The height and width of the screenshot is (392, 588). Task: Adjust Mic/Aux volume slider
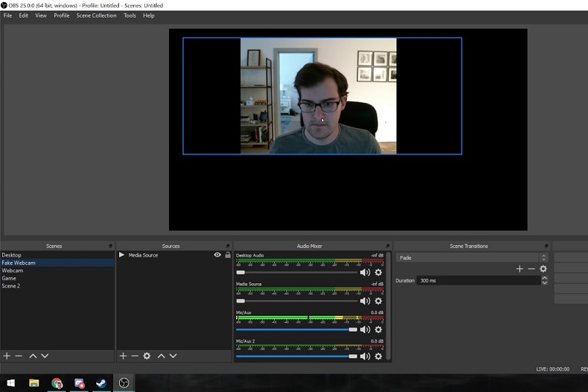pyautogui.click(x=297, y=329)
